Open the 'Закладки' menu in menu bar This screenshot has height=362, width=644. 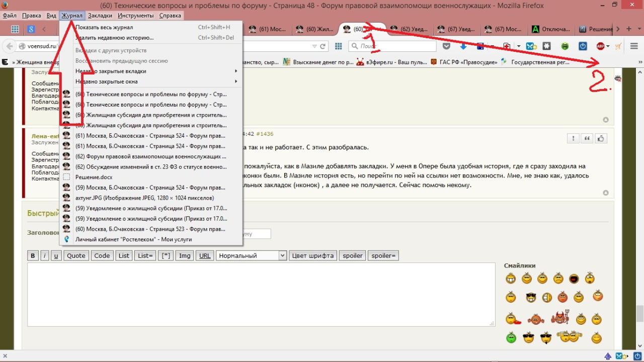click(100, 16)
